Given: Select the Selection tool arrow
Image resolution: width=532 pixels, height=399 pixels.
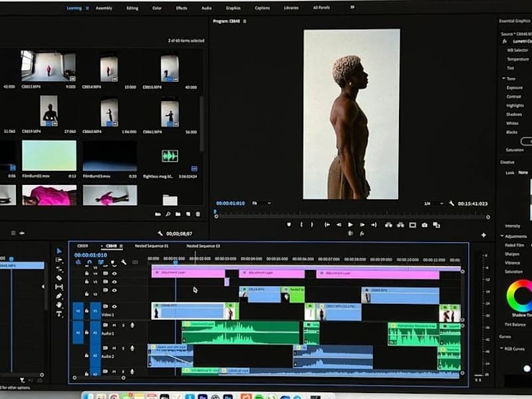Looking at the screenshot, I should click(59, 251).
